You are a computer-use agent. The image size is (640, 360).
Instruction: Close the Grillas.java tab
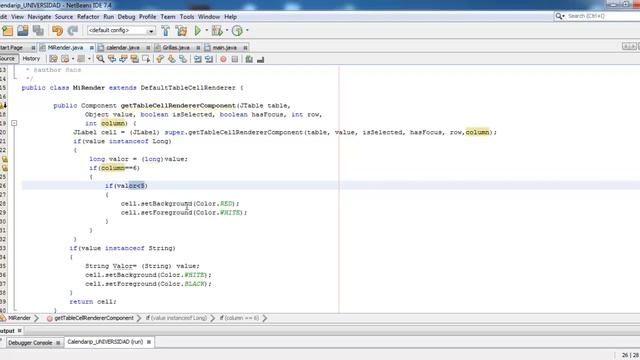click(x=198, y=48)
